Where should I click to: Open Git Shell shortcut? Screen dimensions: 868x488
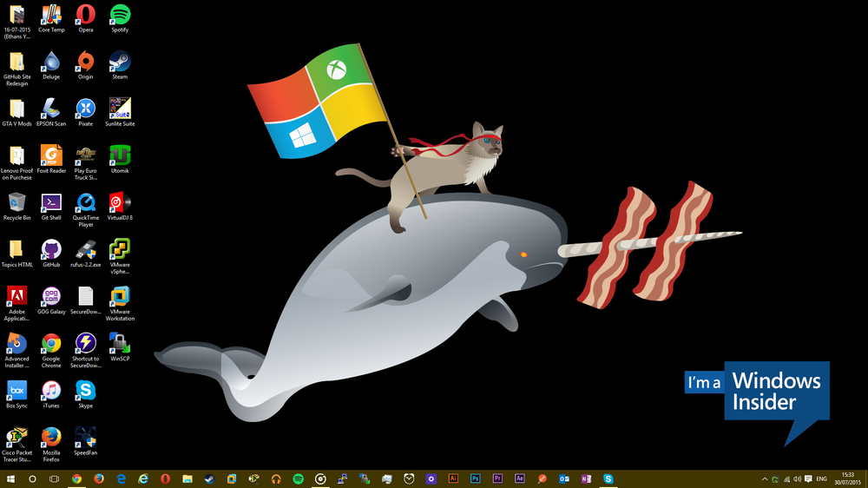click(x=51, y=207)
